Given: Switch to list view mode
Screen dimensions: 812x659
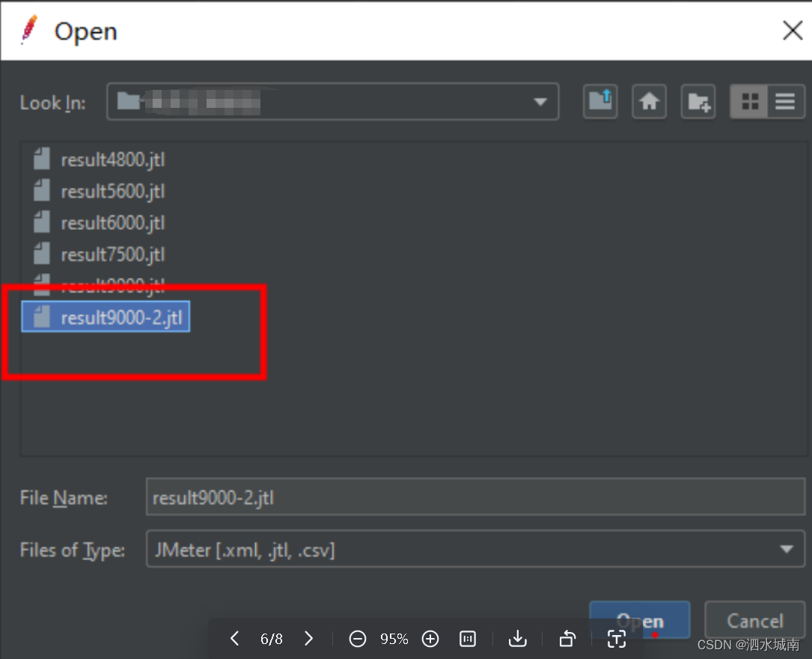Looking at the screenshot, I should (784, 101).
